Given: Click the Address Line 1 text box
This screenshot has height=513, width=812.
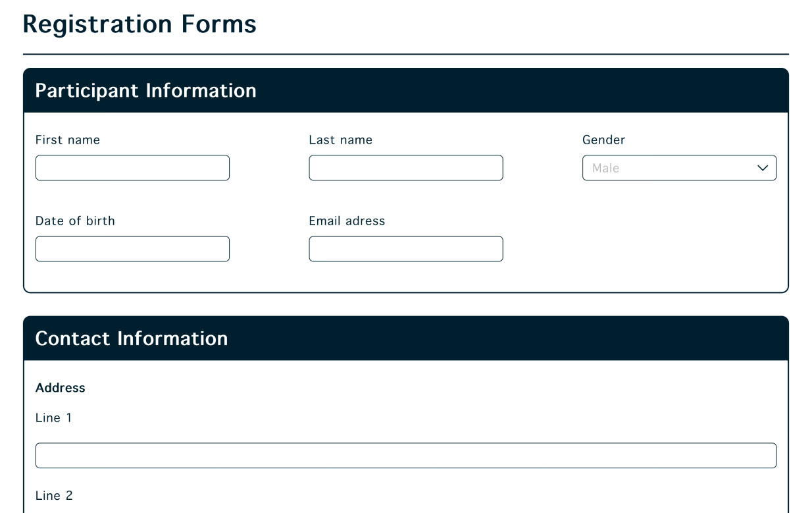Looking at the screenshot, I should (405, 455).
